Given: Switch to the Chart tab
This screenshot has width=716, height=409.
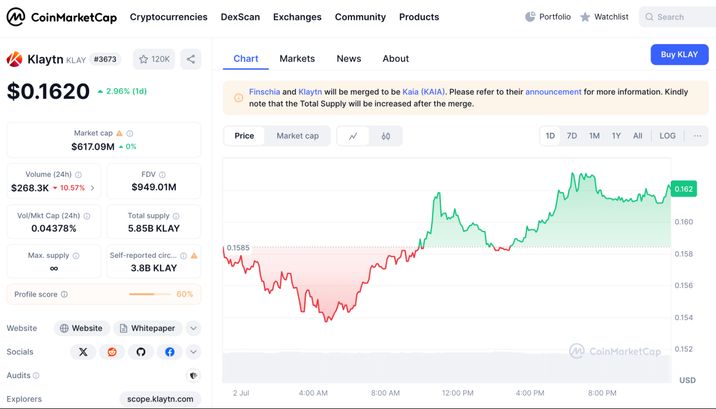Looking at the screenshot, I should click(x=246, y=59).
